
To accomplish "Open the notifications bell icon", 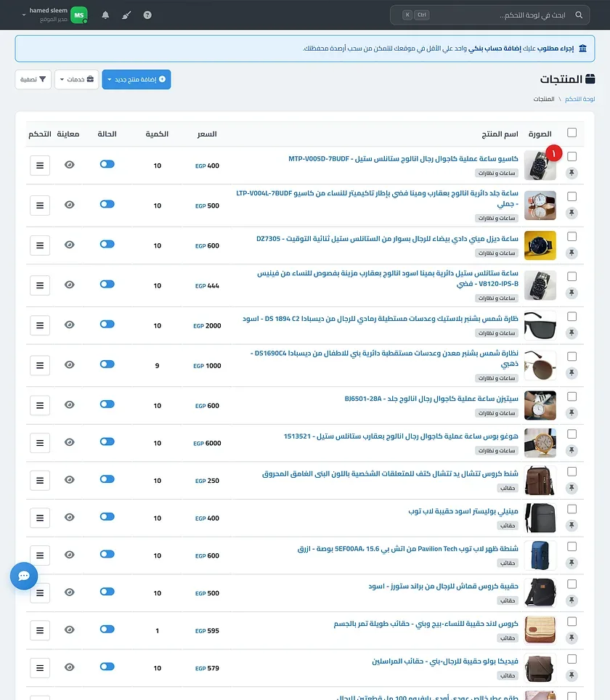I will (x=105, y=15).
